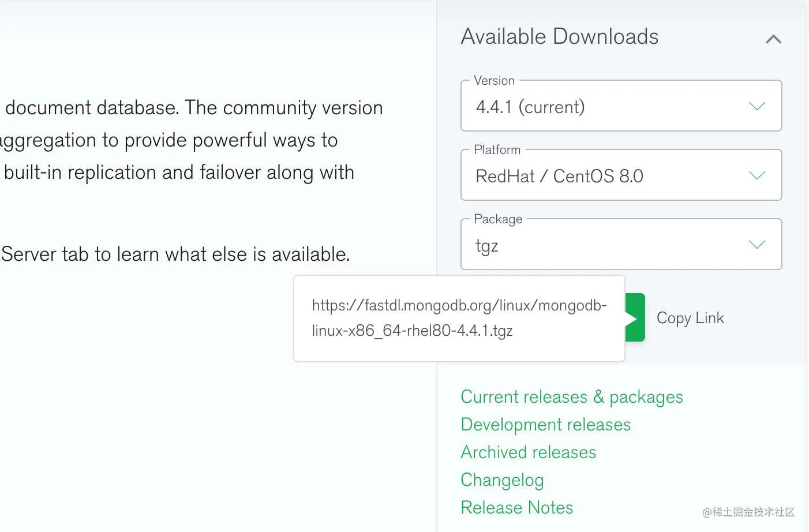
Task: Open the Archived releases link
Action: 528,452
